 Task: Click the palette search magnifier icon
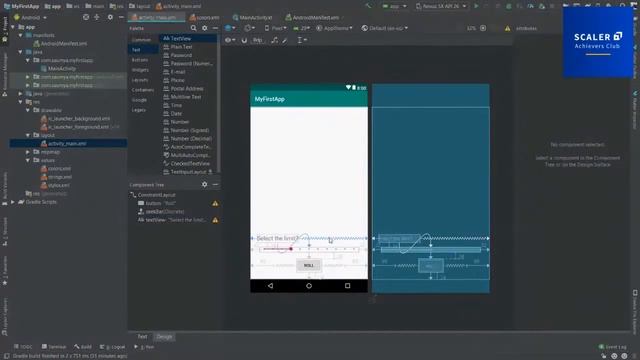[x=193, y=28]
